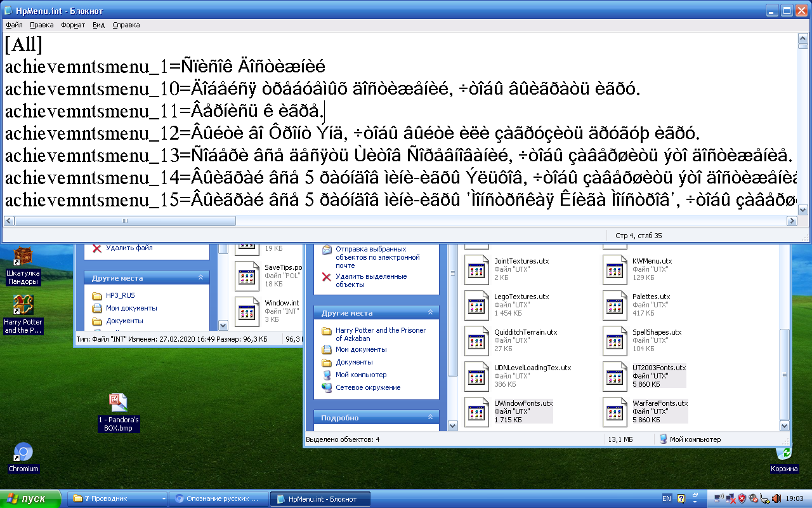Click the EN language indicator in taskbar
The height and width of the screenshot is (508, 812).
[668, 498]
